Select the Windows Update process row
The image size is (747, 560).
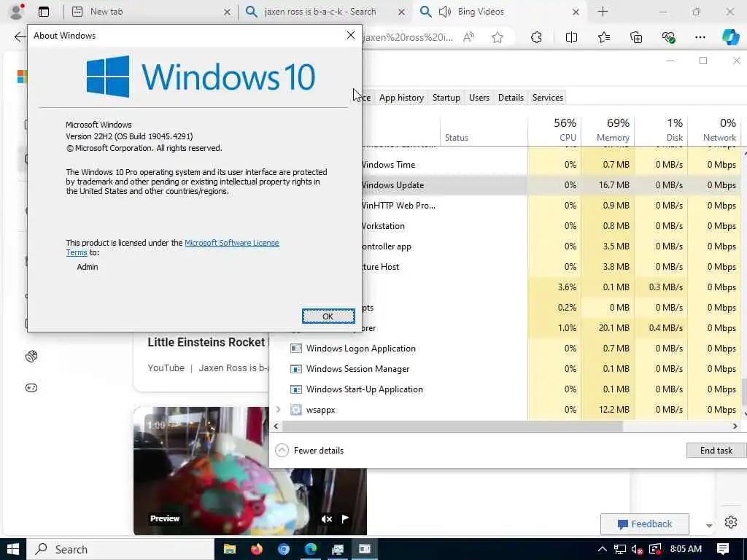551,185
